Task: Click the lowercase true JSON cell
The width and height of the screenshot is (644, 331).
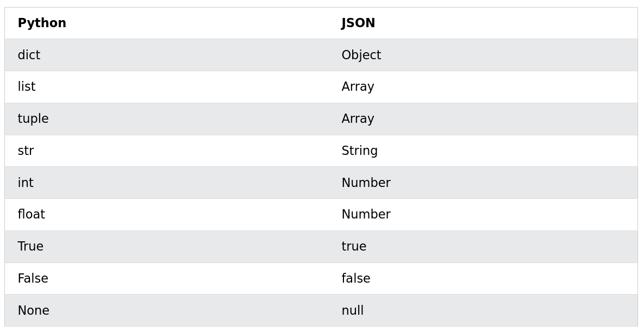Action: tap(354, 247)
